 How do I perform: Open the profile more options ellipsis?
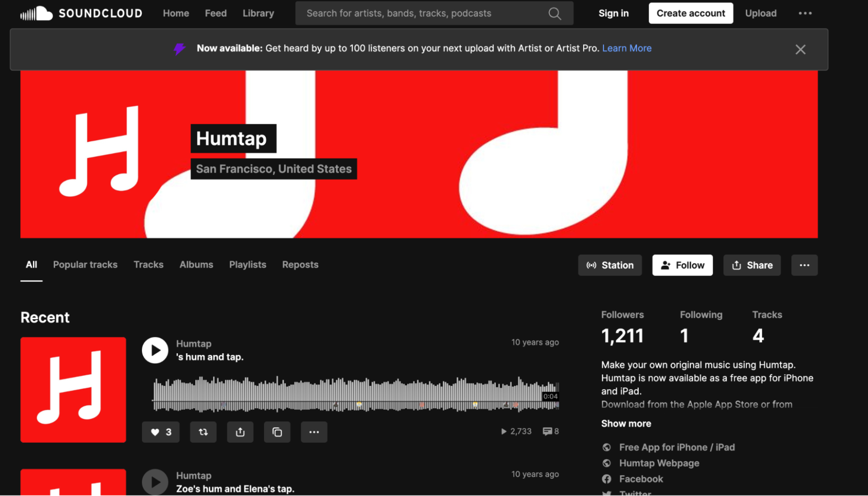804,265
